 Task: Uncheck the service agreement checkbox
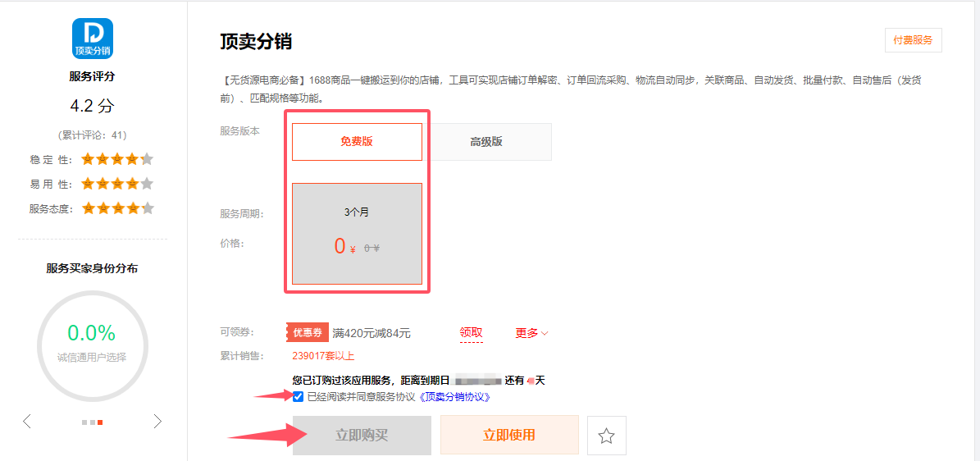pos(298,397)
